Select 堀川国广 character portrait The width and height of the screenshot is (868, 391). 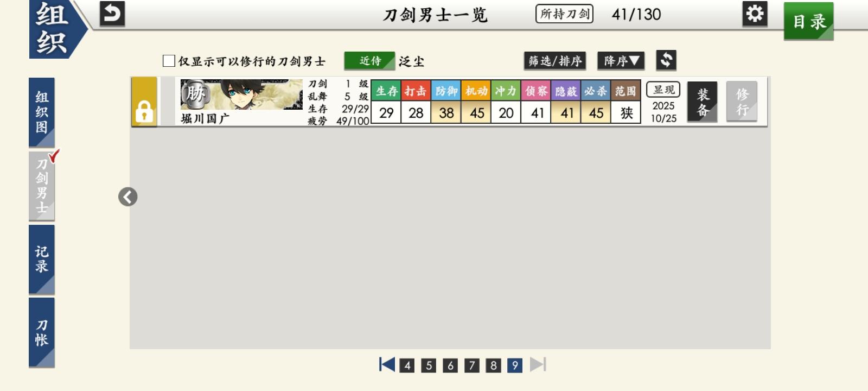click(241, 95)
